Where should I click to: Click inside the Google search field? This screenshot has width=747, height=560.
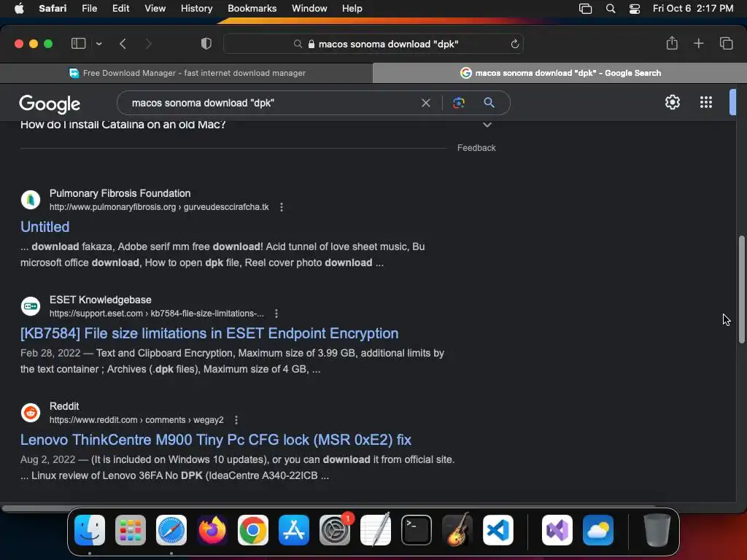tap(271, 103)
